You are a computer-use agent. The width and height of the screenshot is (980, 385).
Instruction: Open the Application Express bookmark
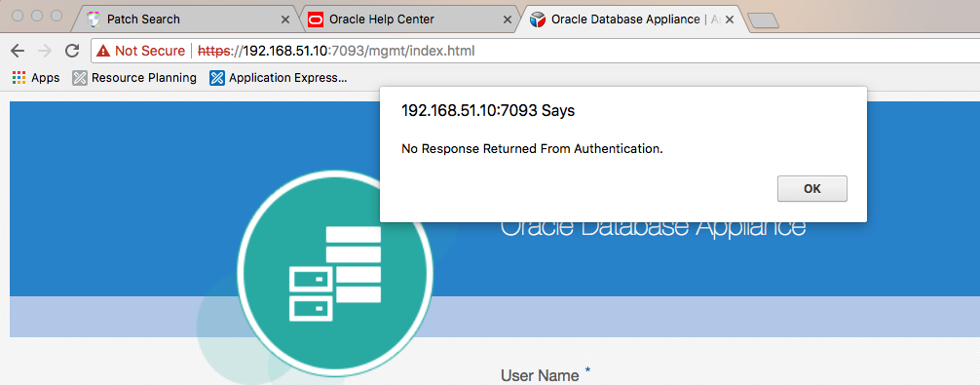279,78
